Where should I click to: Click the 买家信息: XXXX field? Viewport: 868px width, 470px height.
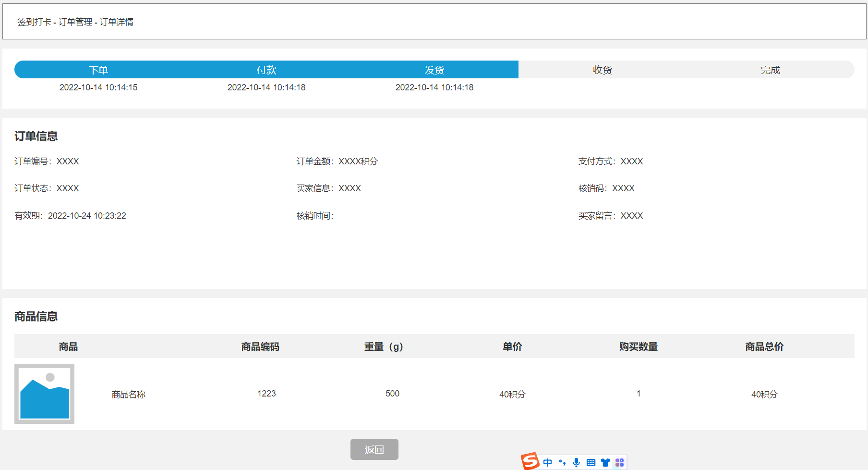[x=329, y=188]
